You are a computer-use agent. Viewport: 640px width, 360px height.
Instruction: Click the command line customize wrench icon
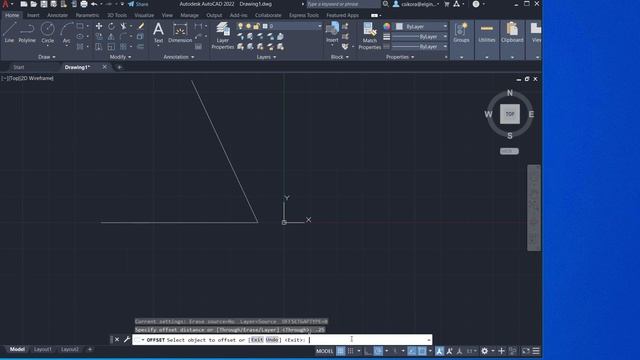point(127,340)
